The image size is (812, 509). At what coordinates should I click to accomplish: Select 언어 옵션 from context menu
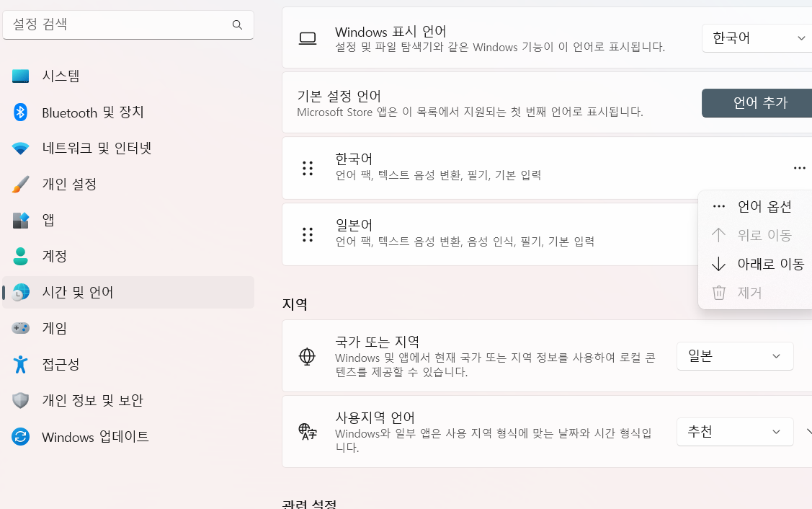(x=764, y=206)
